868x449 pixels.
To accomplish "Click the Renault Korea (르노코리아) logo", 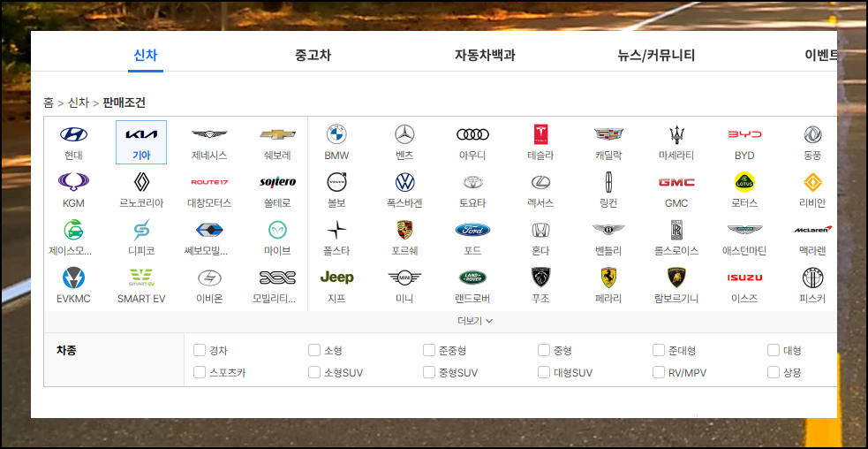I will [141, 182].
